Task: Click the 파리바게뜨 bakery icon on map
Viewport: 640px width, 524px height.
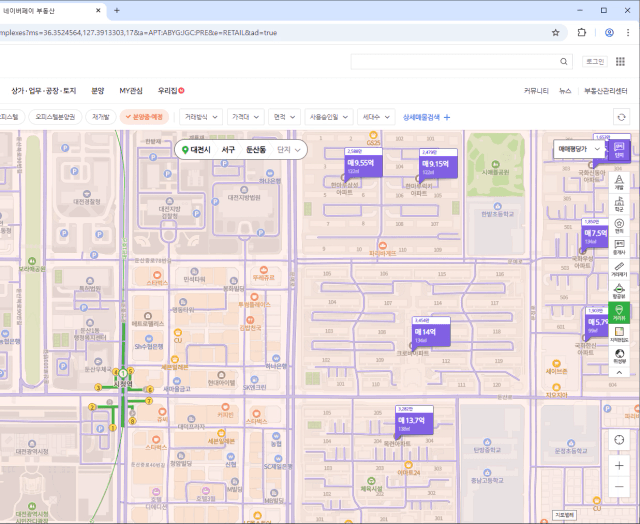Action: pos(382,246)
